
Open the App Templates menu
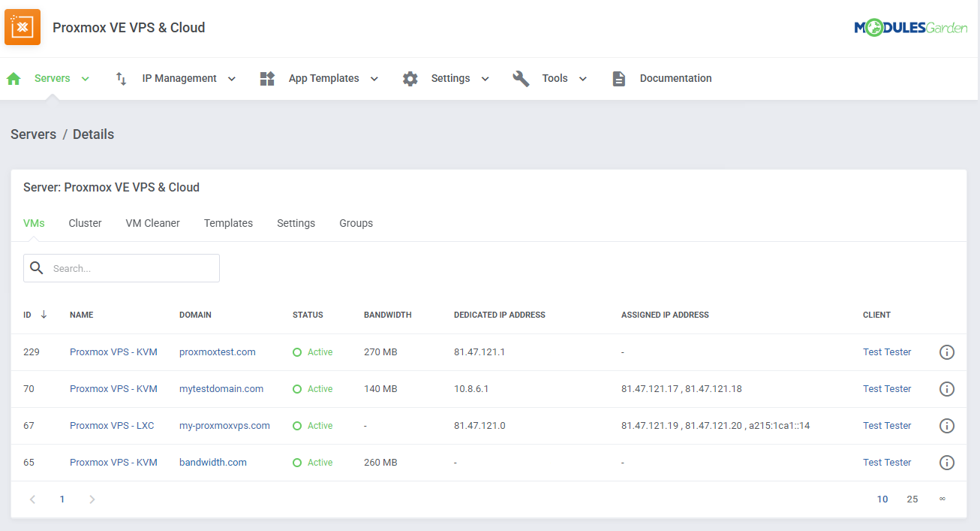click(323, 78)
